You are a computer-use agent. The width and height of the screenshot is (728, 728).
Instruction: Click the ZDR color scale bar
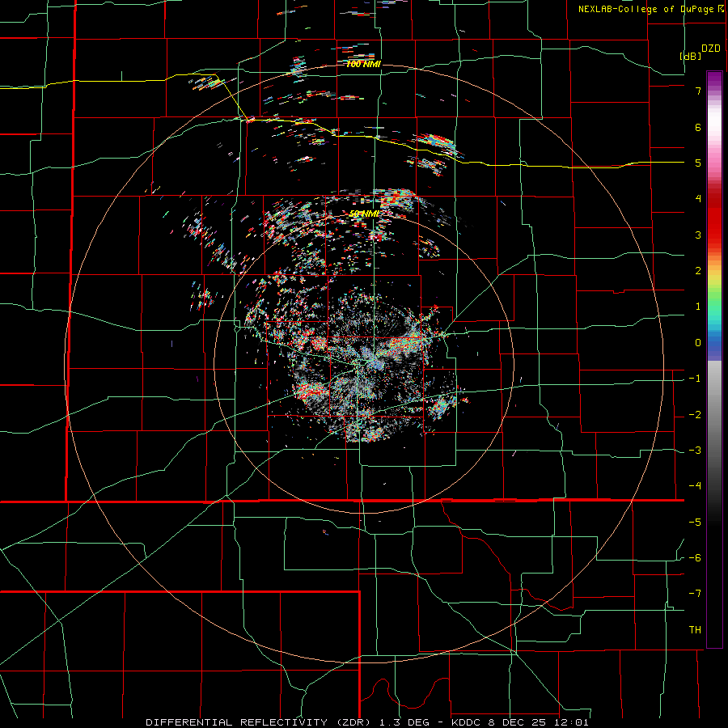(x=714, y=359)
